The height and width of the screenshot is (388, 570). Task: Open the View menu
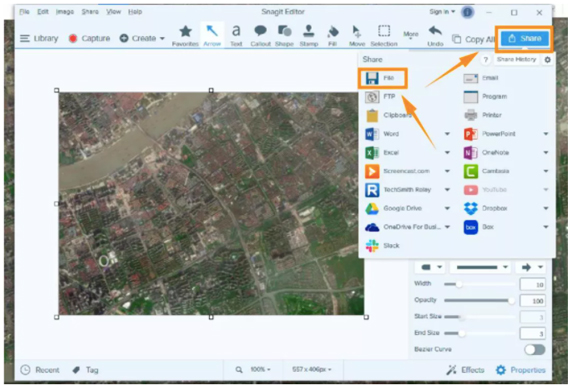click(113, 12)
